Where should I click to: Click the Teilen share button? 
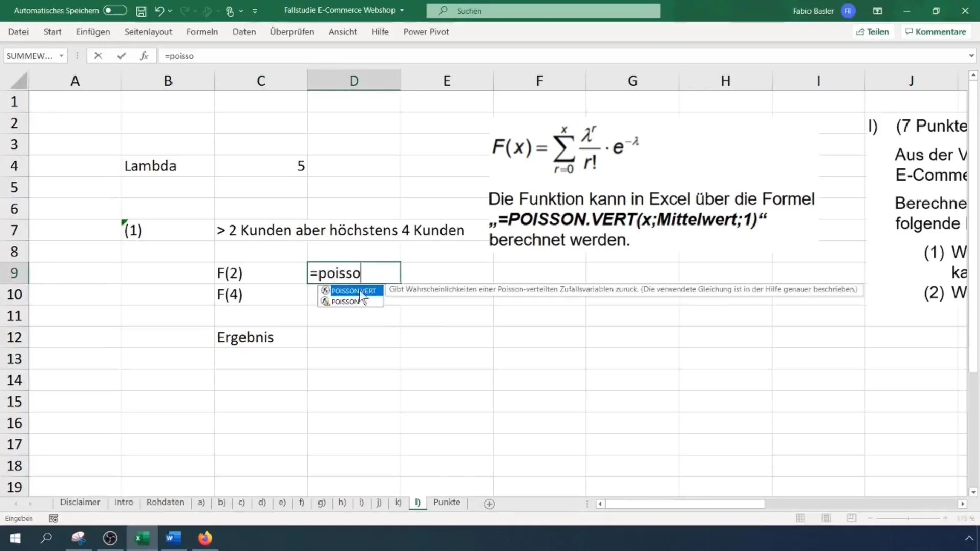(x=873, y=32)
